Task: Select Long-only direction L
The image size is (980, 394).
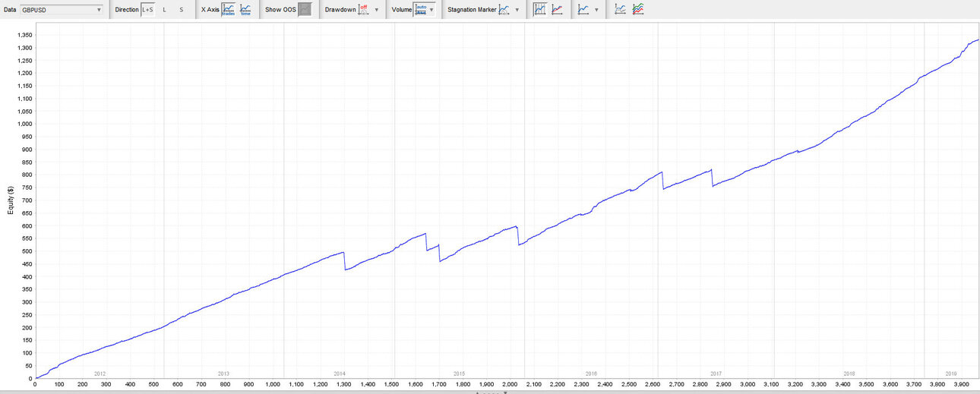Action: [x=165, y=10]
